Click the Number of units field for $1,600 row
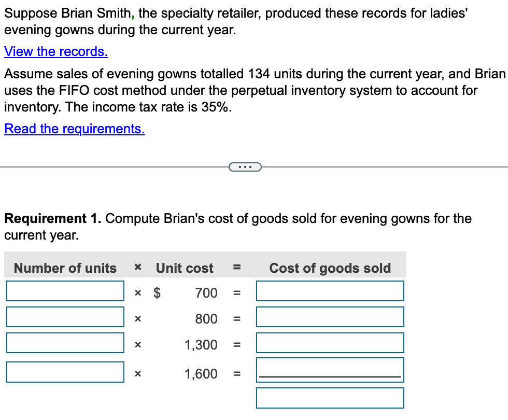 coord(65,371)
